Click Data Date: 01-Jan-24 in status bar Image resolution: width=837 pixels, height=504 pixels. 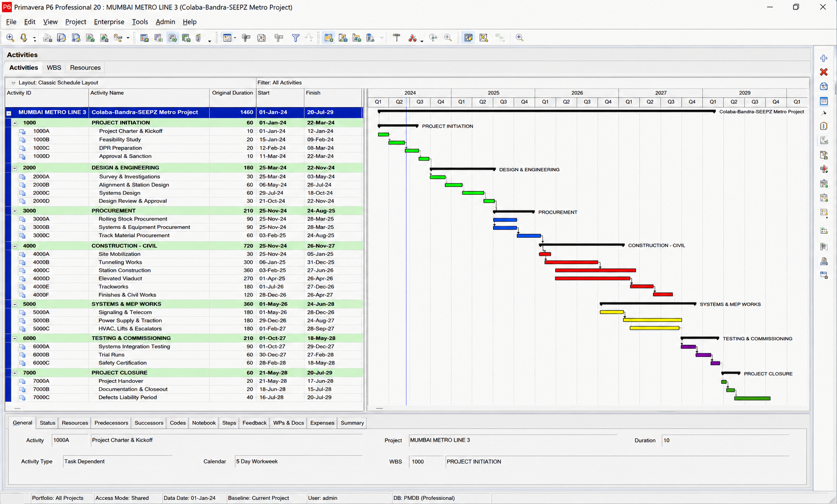click(x=190, y=498)
